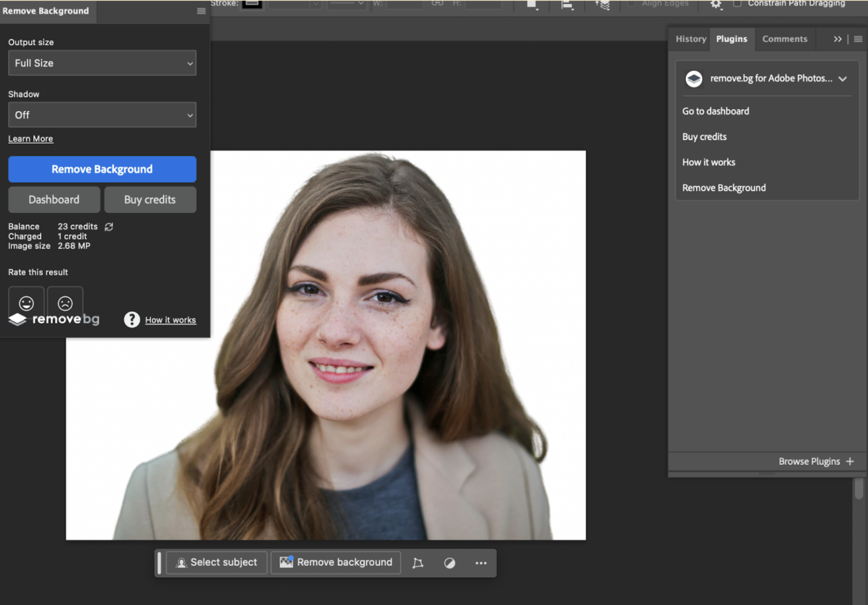Click the Stroke color swatch
The height and width of the screenshot is (605, 868).
(x=252, y=4)
